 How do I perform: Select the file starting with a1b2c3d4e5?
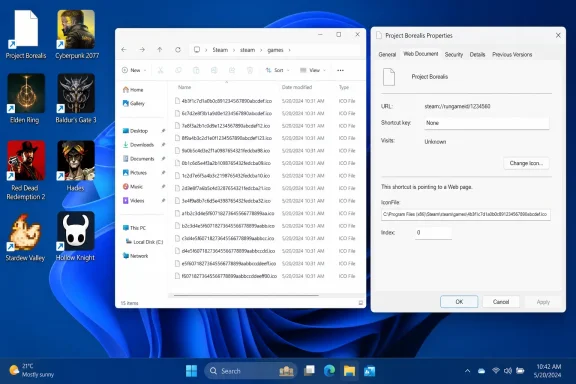265,213
